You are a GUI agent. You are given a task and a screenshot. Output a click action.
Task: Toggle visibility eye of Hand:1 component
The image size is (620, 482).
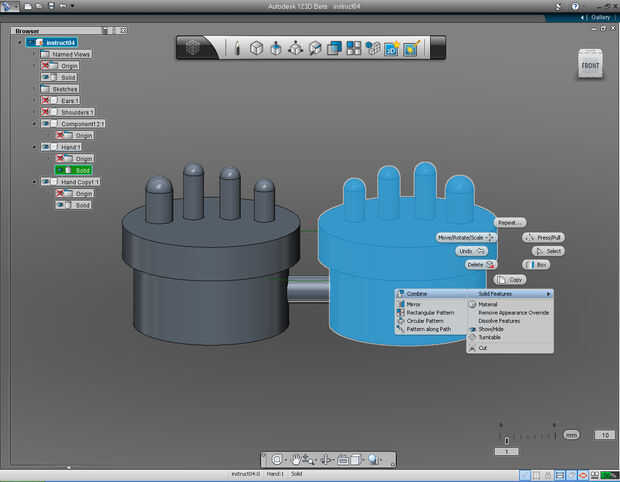[46, 147]
